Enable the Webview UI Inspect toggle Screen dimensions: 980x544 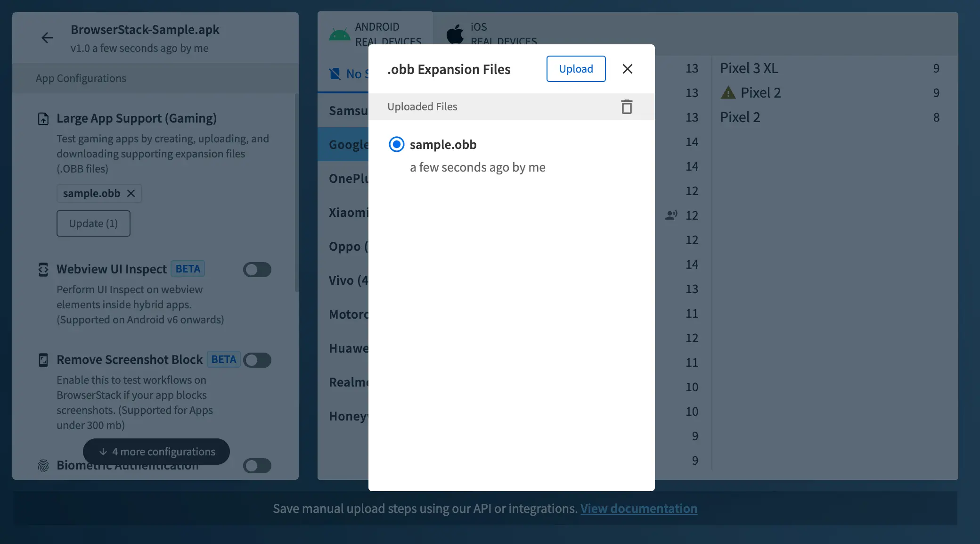[x=257, y=270]
